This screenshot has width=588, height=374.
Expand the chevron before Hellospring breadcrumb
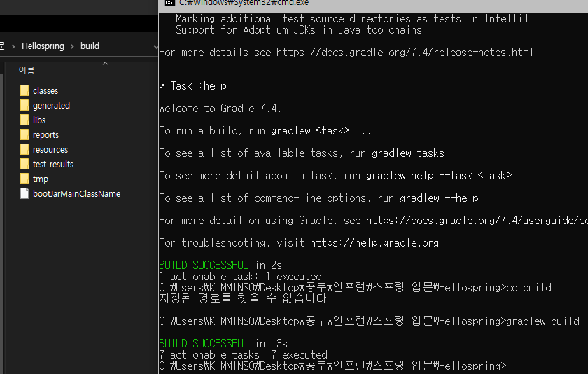point(13,46)
